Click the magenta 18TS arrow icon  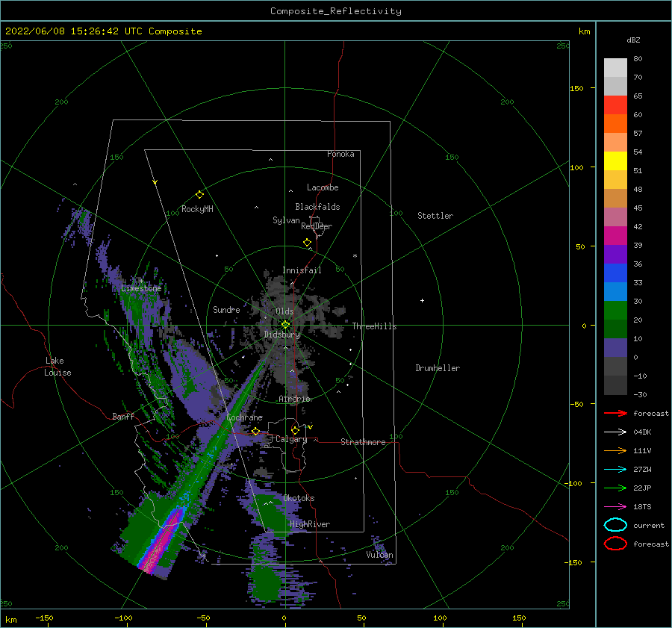(x=615, y=507)
